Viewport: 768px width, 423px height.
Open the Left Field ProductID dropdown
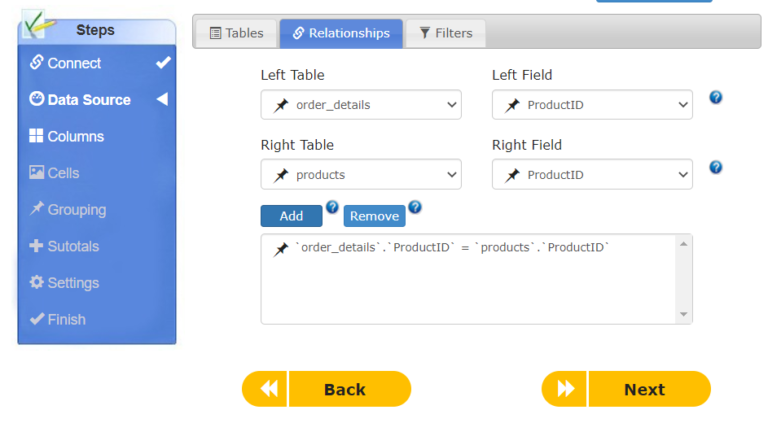click(592, 105)
